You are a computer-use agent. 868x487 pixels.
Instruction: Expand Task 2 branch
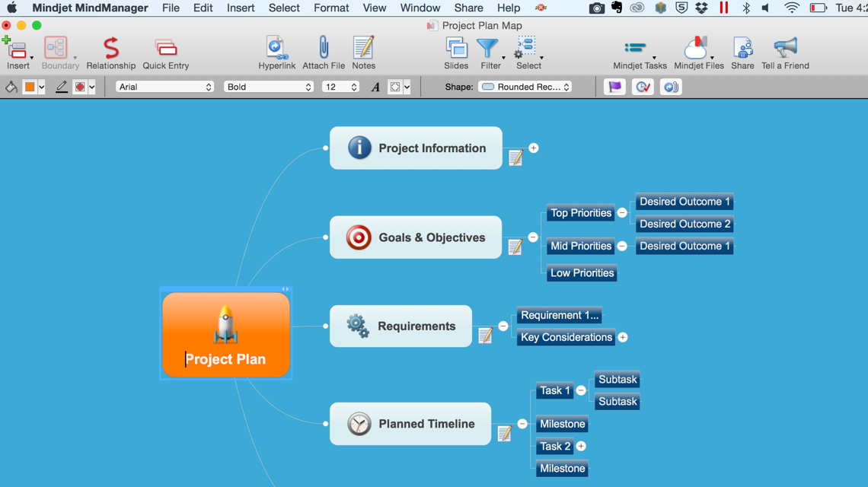point(581,446)
